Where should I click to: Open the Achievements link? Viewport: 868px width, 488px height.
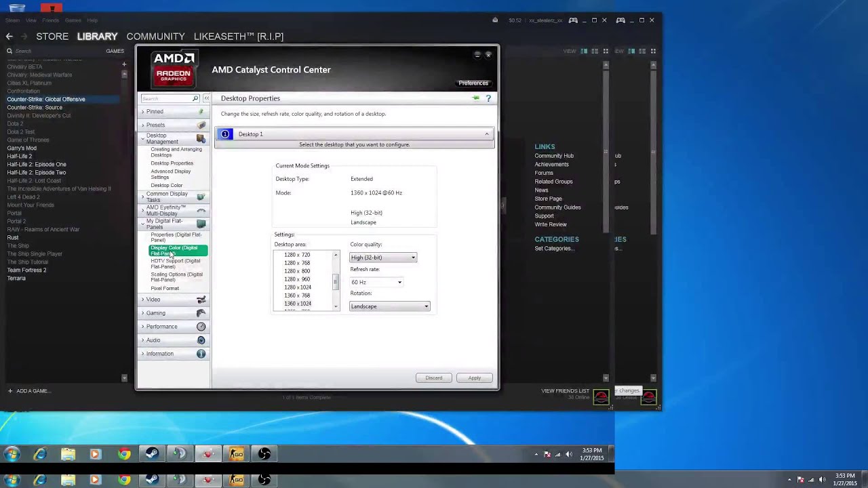551,165
